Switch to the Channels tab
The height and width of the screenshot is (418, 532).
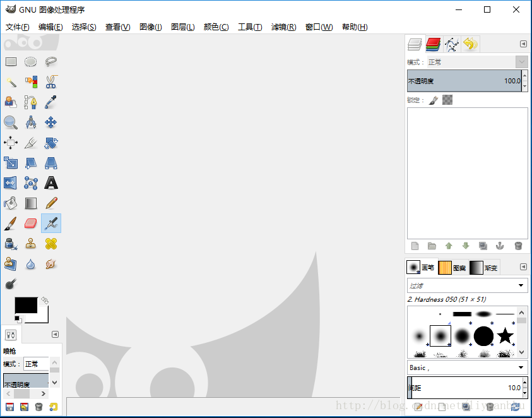point(434,44)
